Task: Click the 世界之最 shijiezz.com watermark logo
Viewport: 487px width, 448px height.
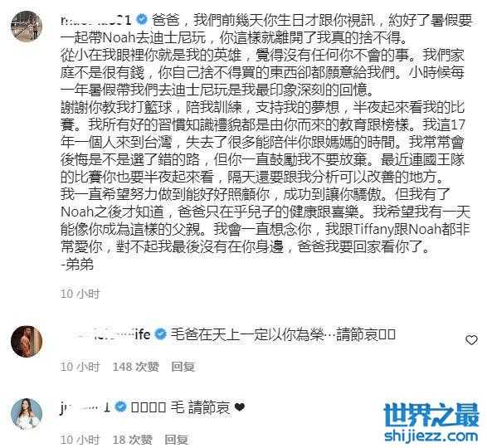Action: click(431, 423)
